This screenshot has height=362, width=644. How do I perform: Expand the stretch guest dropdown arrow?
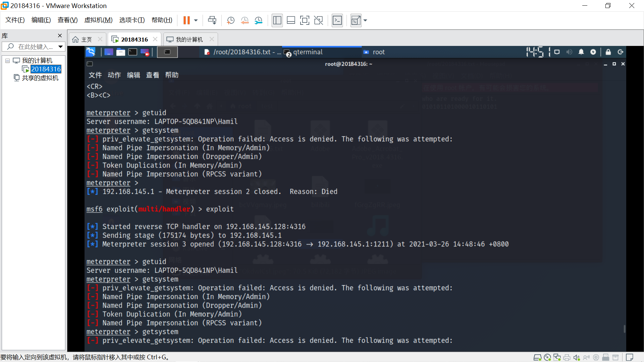click(365, 20)
